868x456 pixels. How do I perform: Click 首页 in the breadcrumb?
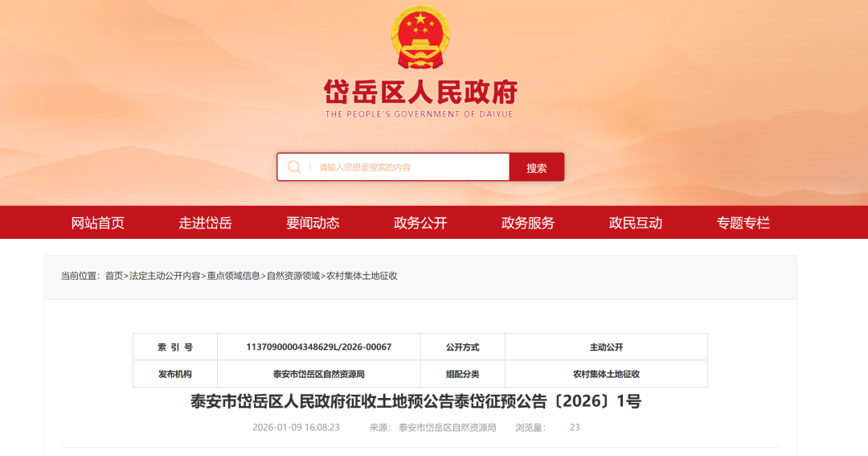pos(114,276)
